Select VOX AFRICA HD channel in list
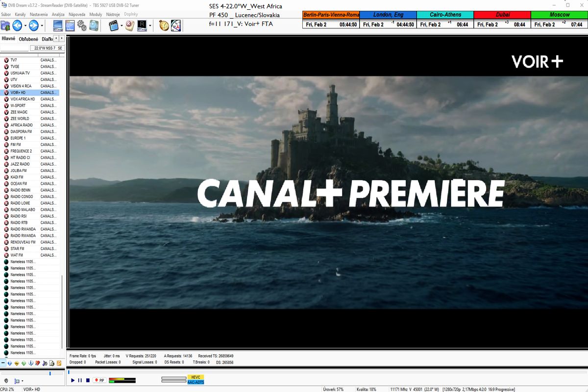588x392 pixels. coord(23,99)
